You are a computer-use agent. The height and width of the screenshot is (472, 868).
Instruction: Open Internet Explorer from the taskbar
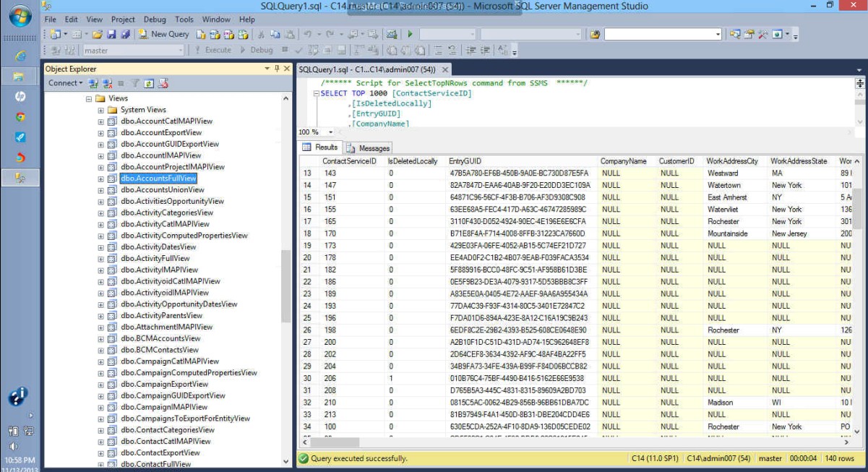coord(20,56)
